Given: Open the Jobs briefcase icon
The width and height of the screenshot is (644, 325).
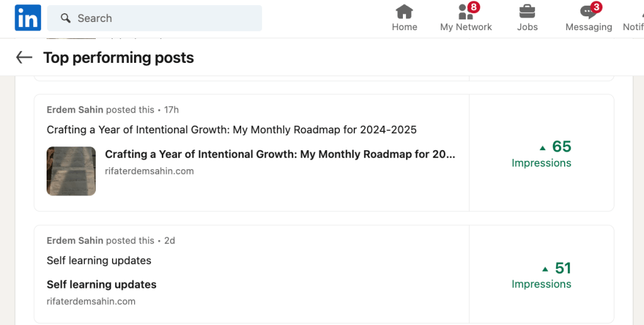Looking at the screenshot, I should click(x=527, y=11).
